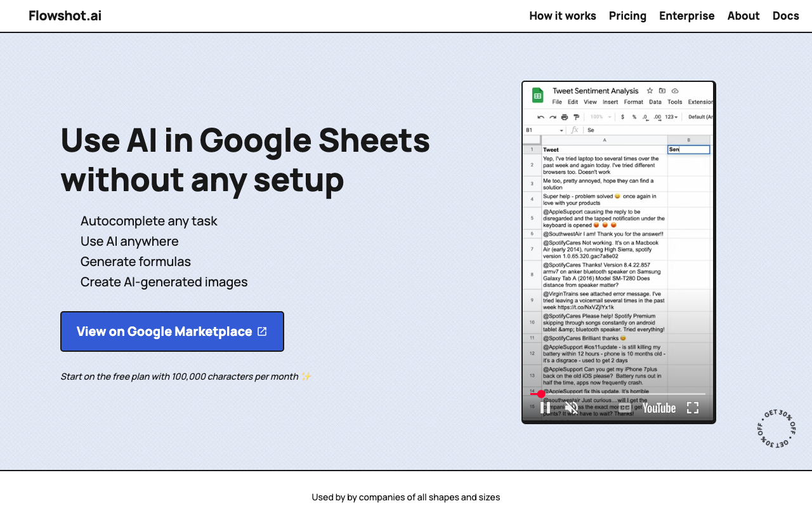Open the Insert menu in Sheets
812x508 pixels.
click(x=610, y=102)
